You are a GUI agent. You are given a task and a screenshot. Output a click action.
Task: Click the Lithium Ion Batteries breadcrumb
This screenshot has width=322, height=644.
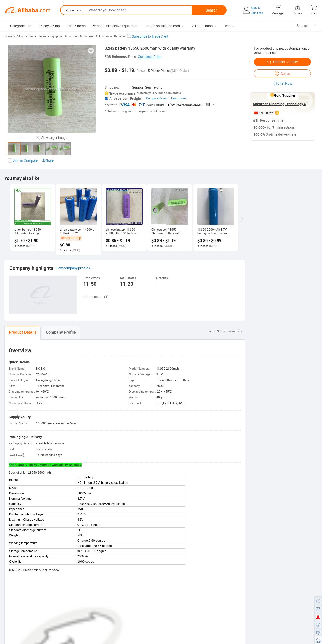[112, 36]
